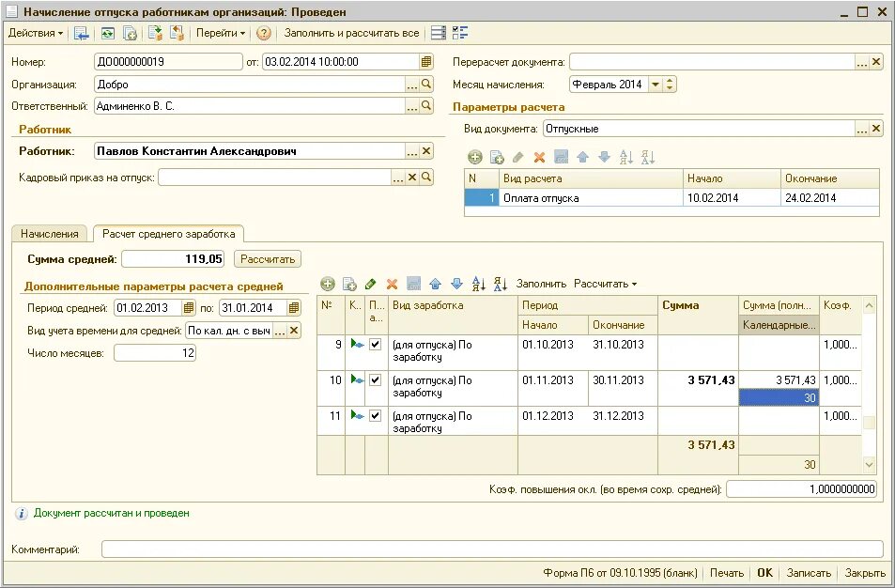Click the magnifier icon beside Организация Добро

click(426, 84)
